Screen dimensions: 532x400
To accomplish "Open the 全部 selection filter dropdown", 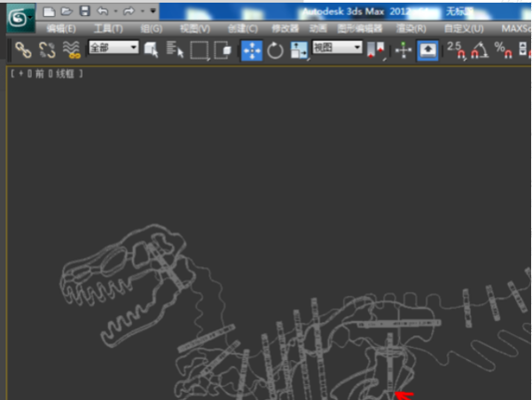I will [x=113, y=48].
